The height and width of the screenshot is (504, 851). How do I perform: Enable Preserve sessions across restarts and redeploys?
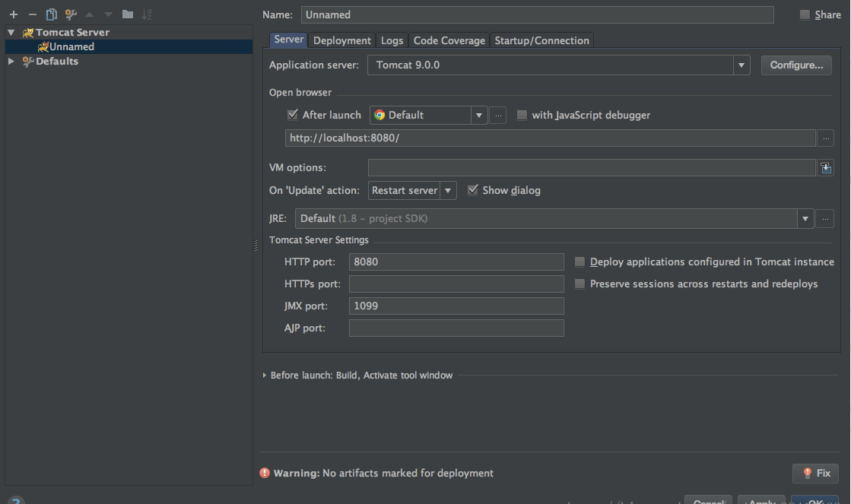[580, 284]
